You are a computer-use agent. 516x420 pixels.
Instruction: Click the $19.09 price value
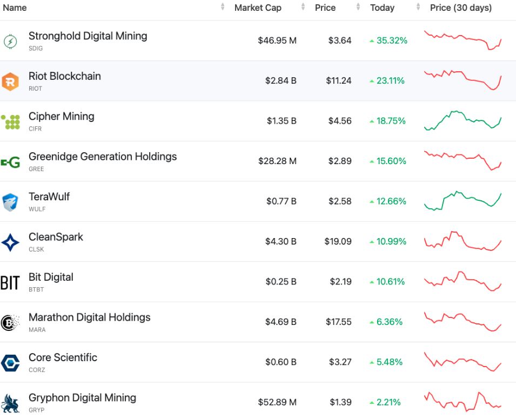338,241
